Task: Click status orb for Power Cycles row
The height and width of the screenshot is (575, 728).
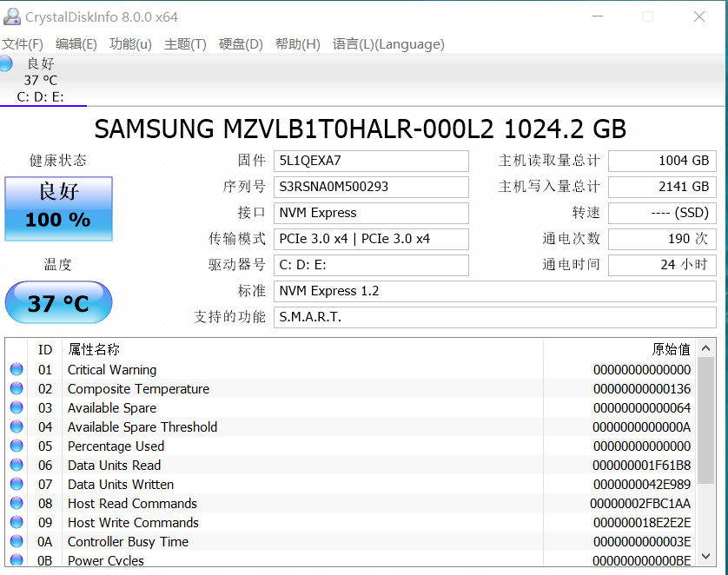Action: tap(17, 559)
